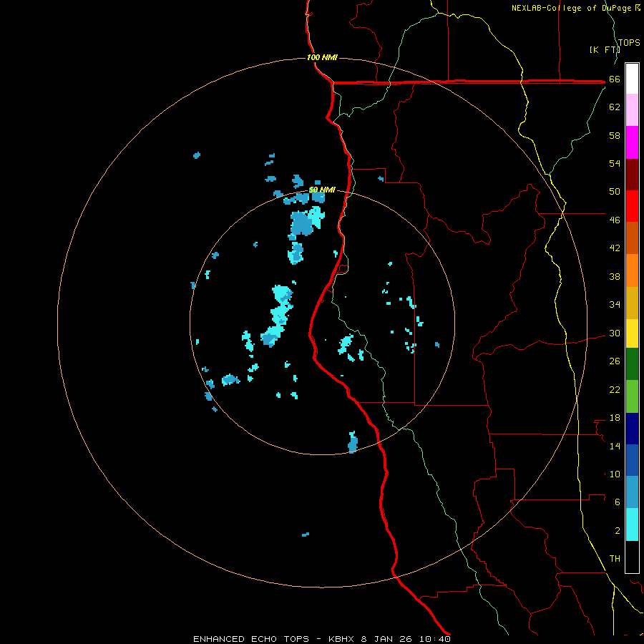
Task: Select the dark maroon legend swatch
Action: tap(632, 175)
